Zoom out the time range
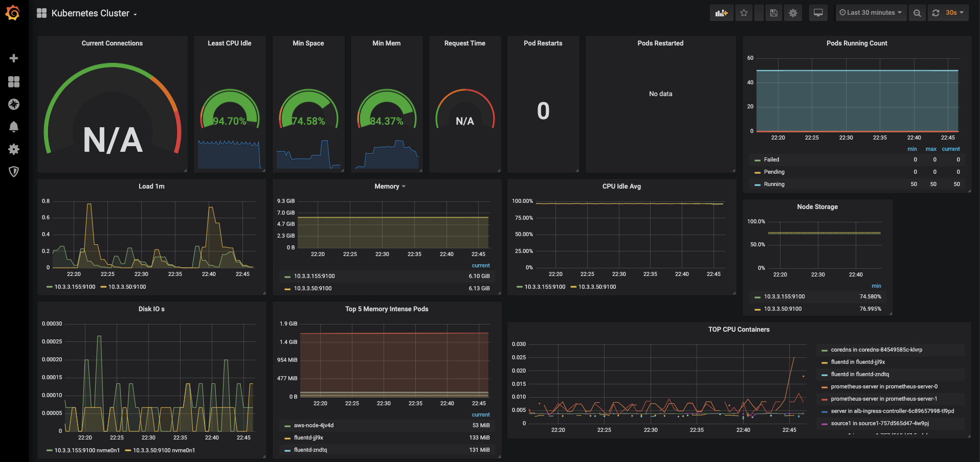 pyautogui.click(x=917, y=13)
